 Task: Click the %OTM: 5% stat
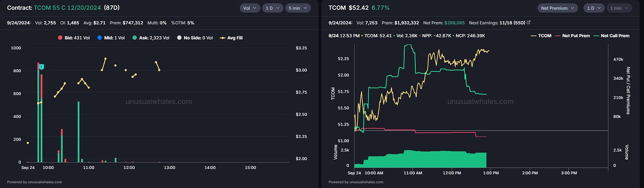tap(182, 22)
